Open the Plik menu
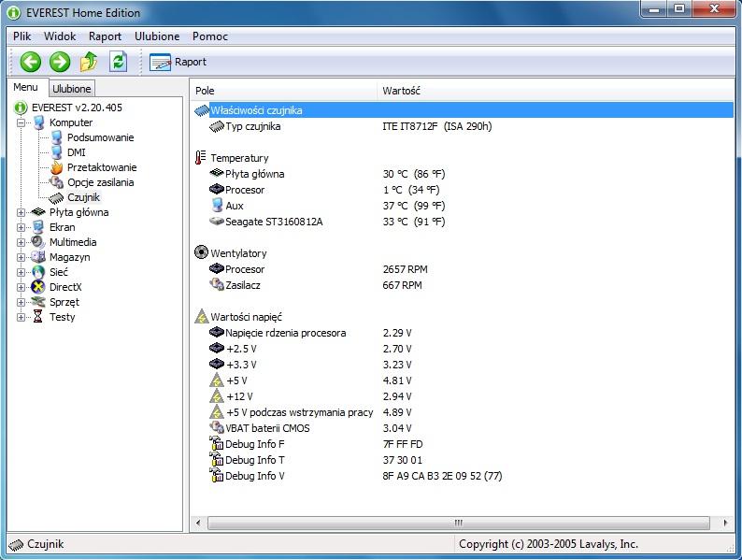The width and height of the screenshot is (742, 560). [x=21, y=36]
